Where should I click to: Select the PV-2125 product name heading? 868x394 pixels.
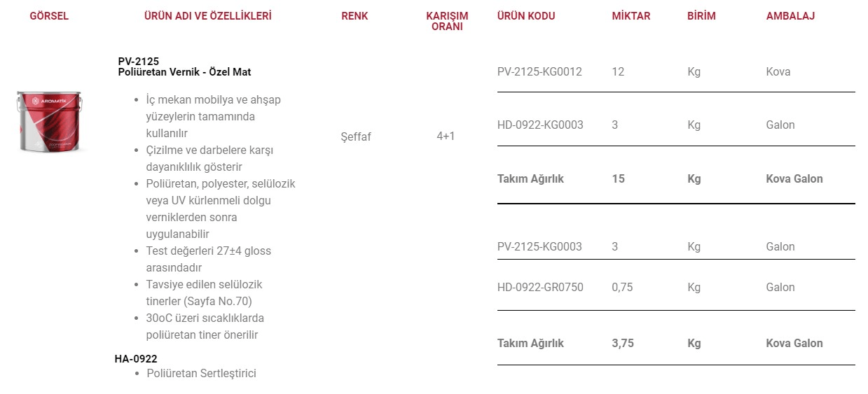184,66
